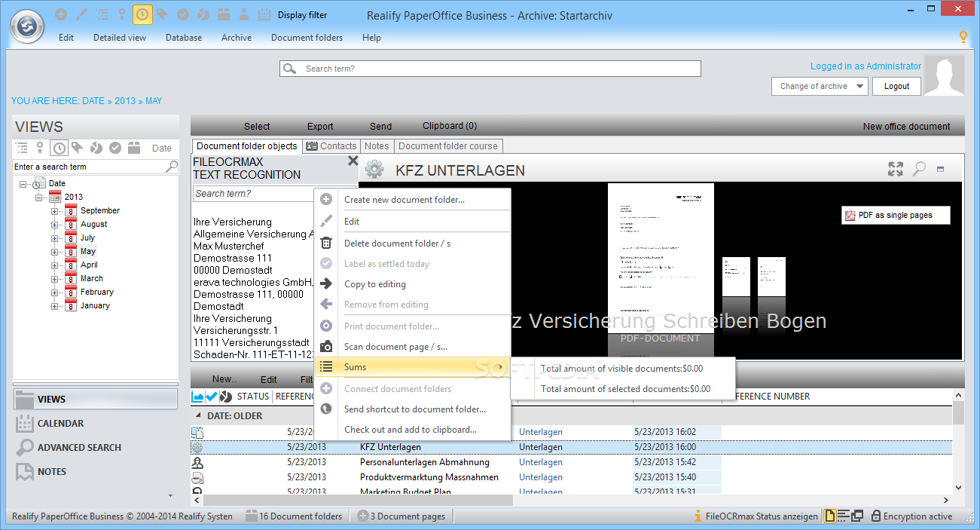
Task: Collapse the Date root tree node
Action: click(23, 184)
